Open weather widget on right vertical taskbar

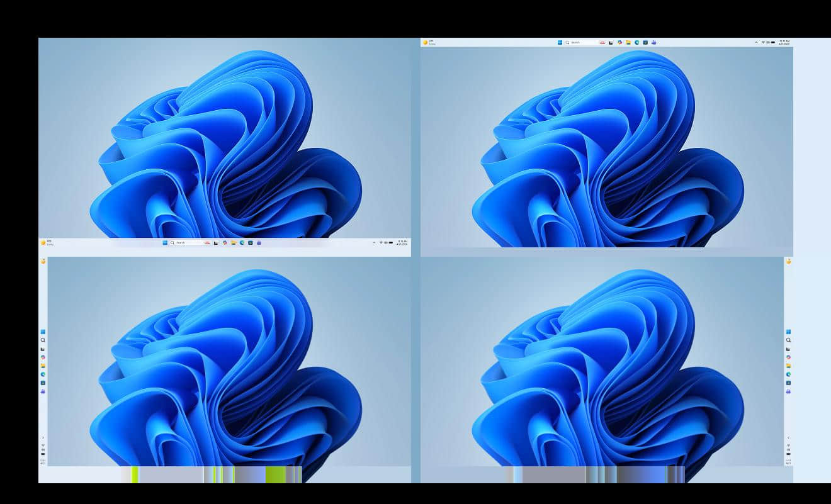(x=788, y=261)
